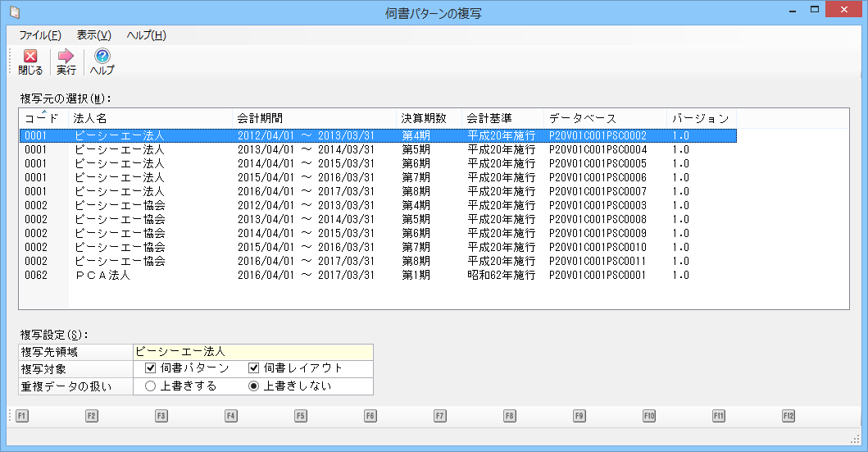Select the 上書きする radio button
868x452 pixels.
[x=150, y=386]
